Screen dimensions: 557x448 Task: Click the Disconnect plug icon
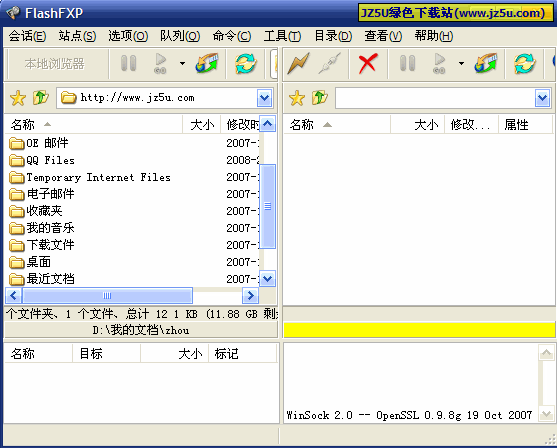[x=330, y=64]
